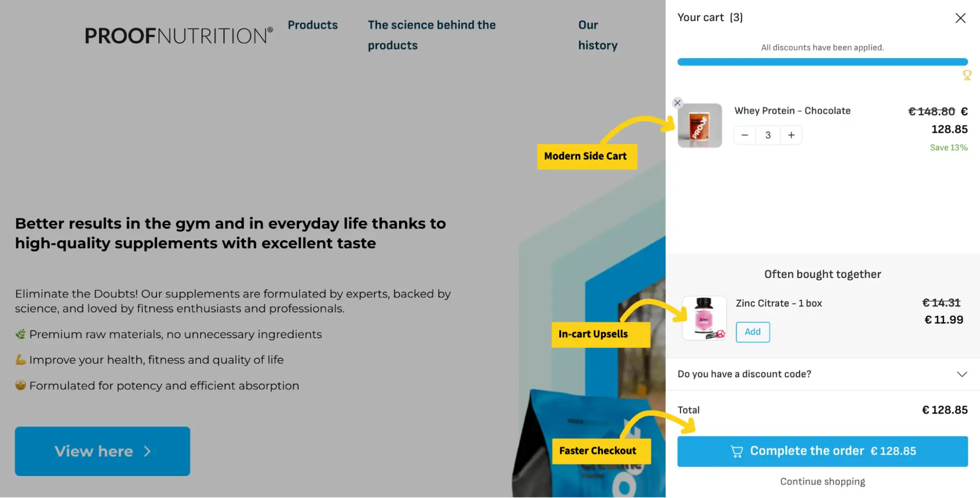Open the Whey Protein Chocolate product thumbnail

coord(700,125)
